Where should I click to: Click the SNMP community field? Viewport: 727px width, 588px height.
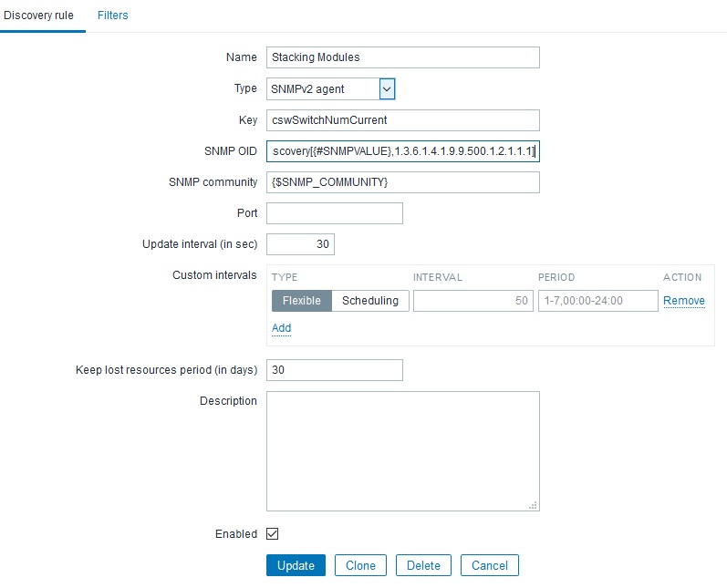tap(402, 182)
